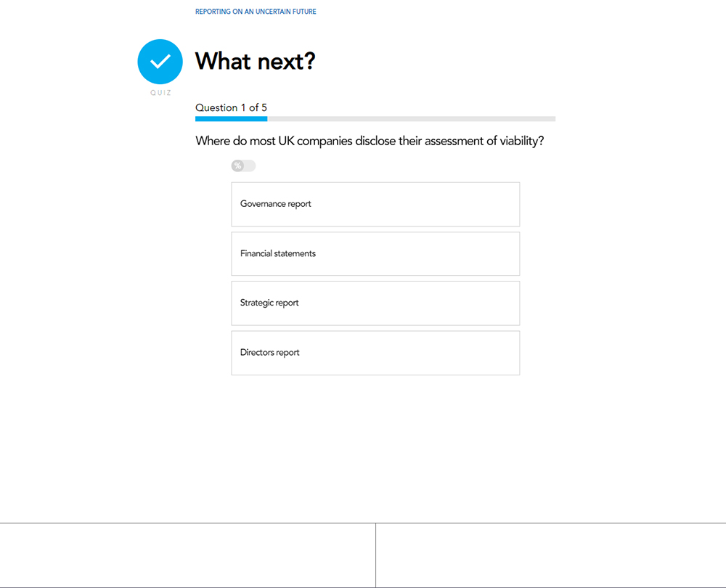The width and height of the screenshot is (726, 588).
Task: Click the empty bottom-left footer navigation panel
Action: [x=187, y=555]
